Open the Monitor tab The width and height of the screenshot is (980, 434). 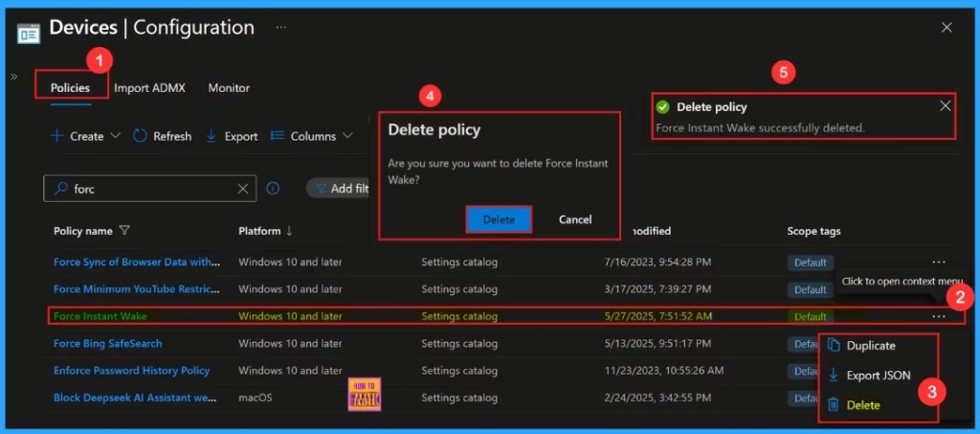point(229,88)
